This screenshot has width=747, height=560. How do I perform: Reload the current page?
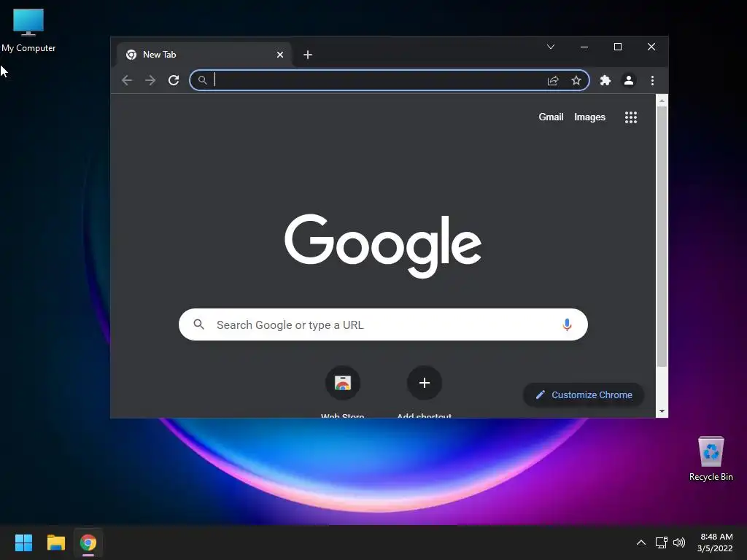pyautogui.click(x=174, y=80)
